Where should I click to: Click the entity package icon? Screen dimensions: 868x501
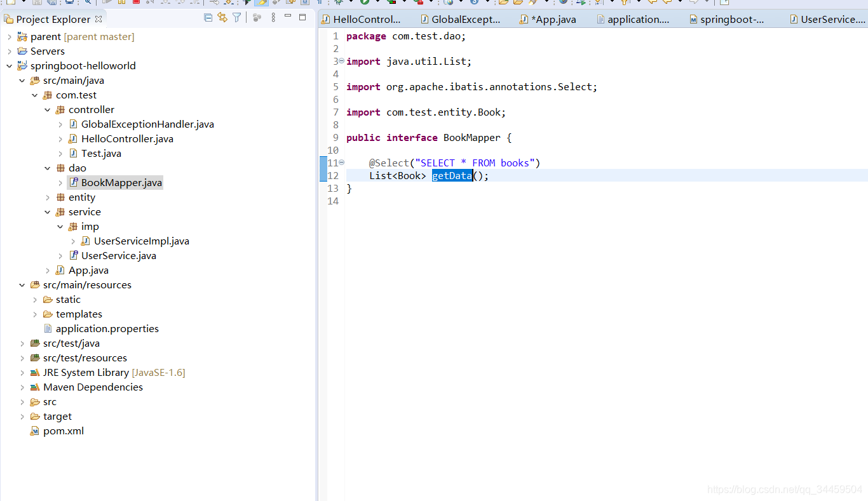pyautogui.click(x=60, y=197)
